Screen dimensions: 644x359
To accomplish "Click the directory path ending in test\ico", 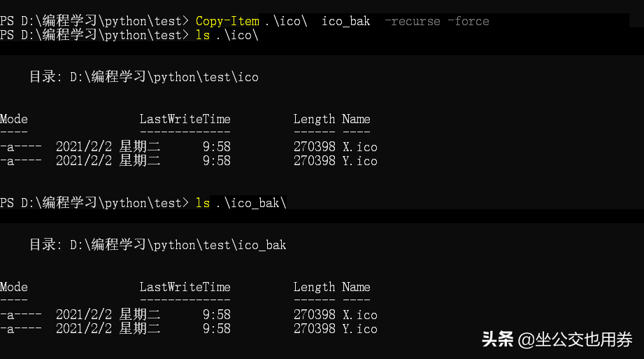I will (164, 77).
